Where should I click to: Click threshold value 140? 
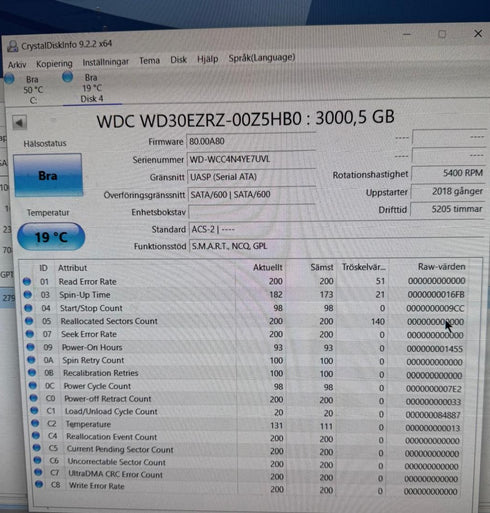click(378, 322)
